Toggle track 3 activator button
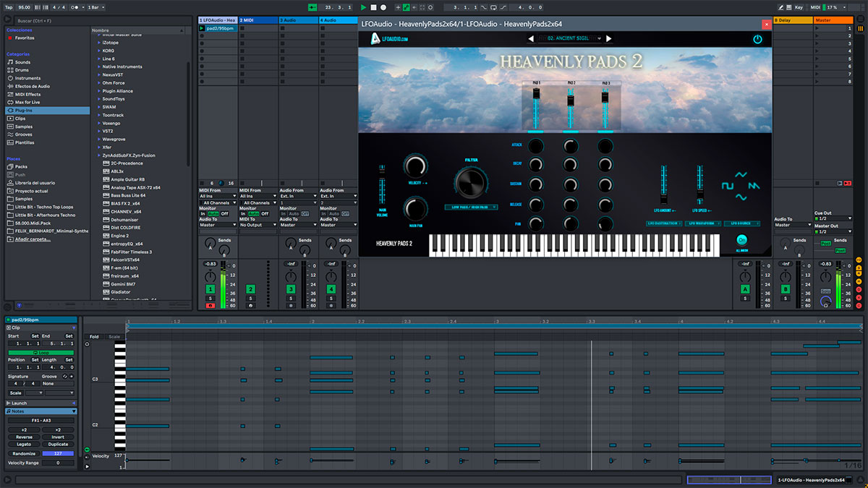The height and width of the screenshot is (488, 868). pos(291,289)
